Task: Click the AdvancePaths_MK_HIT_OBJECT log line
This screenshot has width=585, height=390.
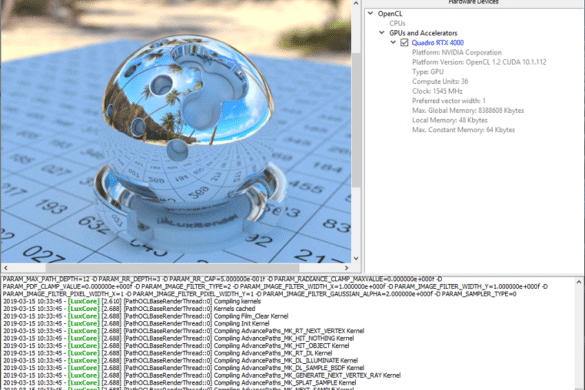Action: click(176, 346)
